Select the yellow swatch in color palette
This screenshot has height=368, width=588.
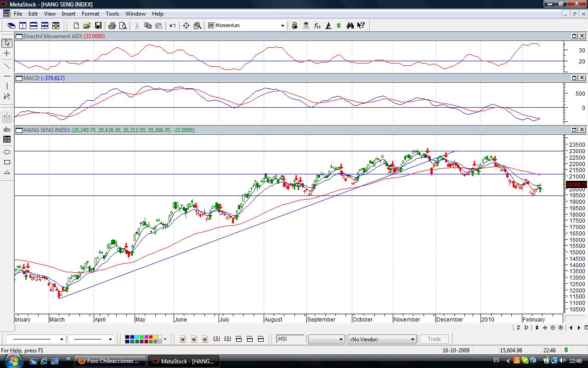(155, 337)
